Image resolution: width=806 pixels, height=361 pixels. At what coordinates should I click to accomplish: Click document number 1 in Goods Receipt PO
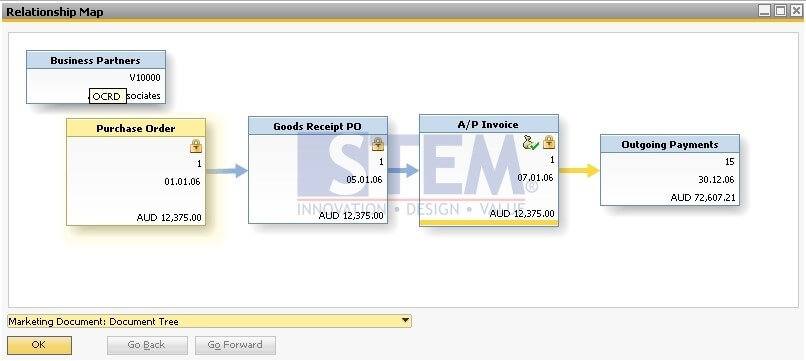tap(381, 162)
